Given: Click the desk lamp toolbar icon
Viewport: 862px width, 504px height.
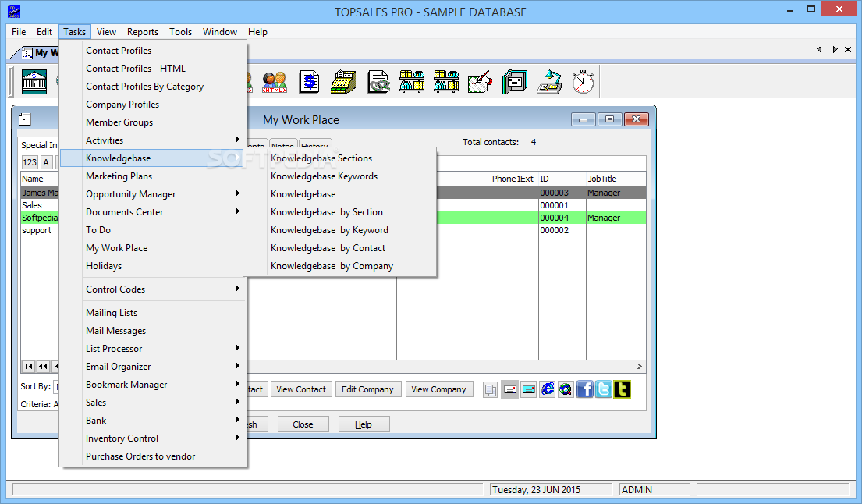Looking at the screenshot, I should point(549,82).
